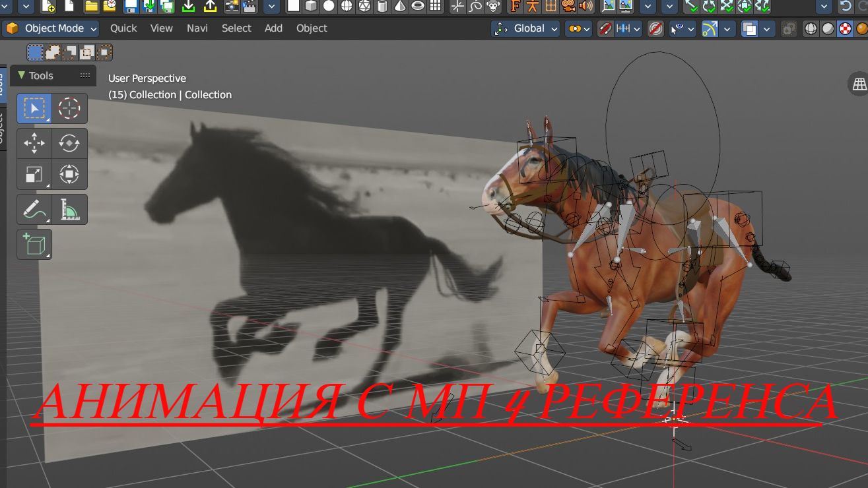Viewport: 868px width, 488px height.
Task: Toggle proportional editing button
Action: click(655, 29)
